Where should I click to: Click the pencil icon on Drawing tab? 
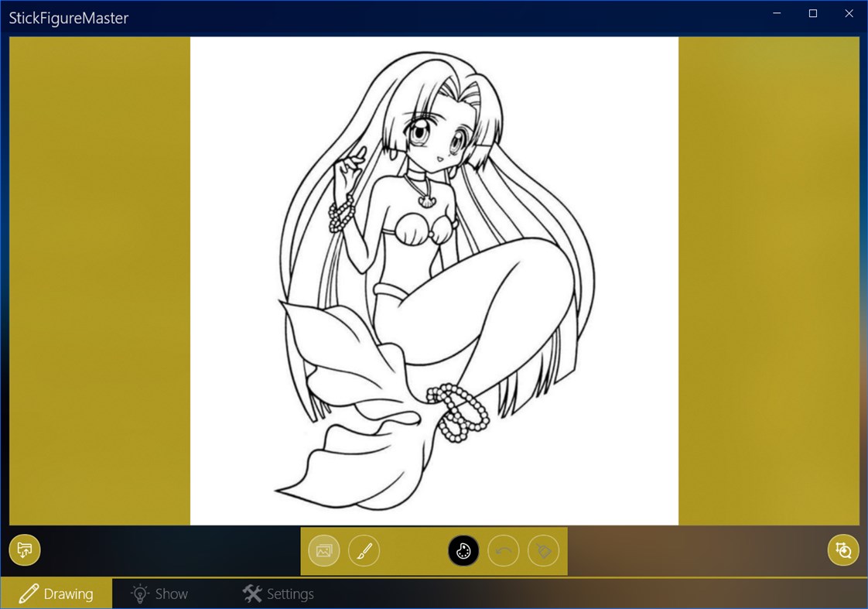[29, 594]
